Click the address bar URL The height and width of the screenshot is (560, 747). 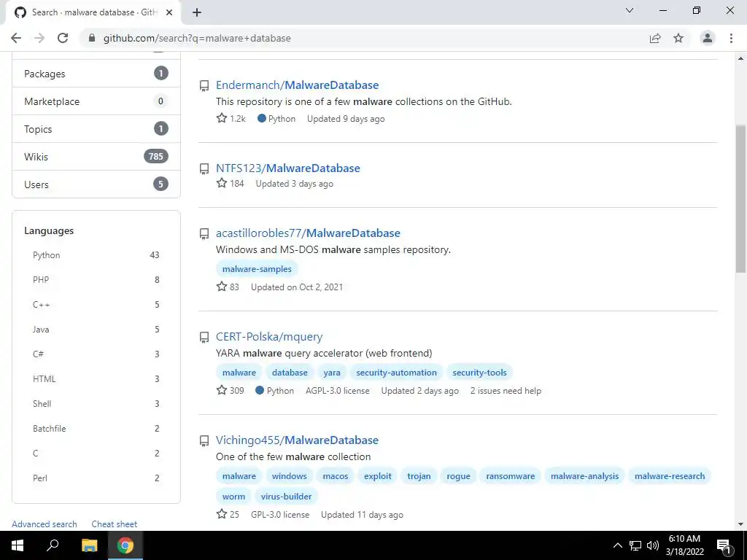click(x=197, y=38)
